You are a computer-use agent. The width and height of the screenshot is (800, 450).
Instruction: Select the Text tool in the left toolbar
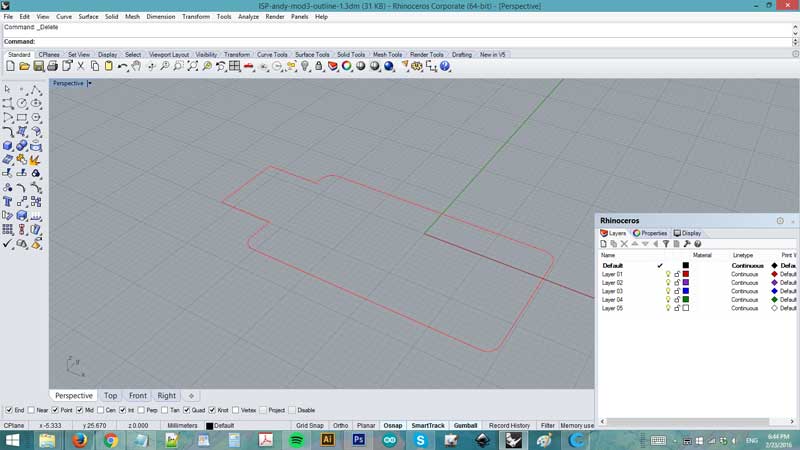click(x=7, y=202)
